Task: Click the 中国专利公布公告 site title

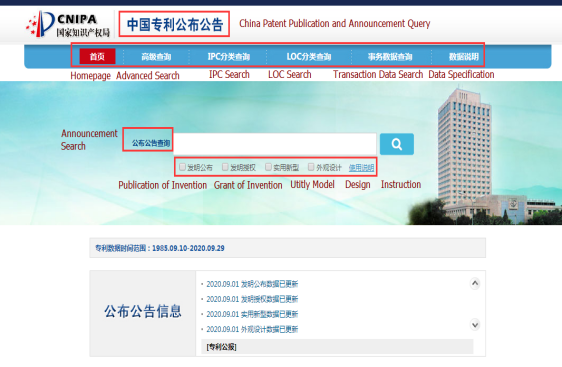Action: [x=175, y=24]
